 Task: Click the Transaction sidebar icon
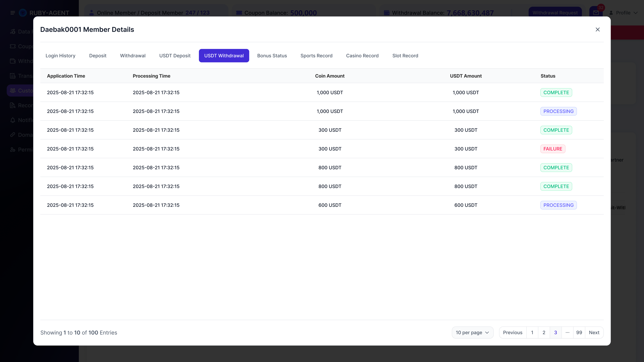point(13,76)
